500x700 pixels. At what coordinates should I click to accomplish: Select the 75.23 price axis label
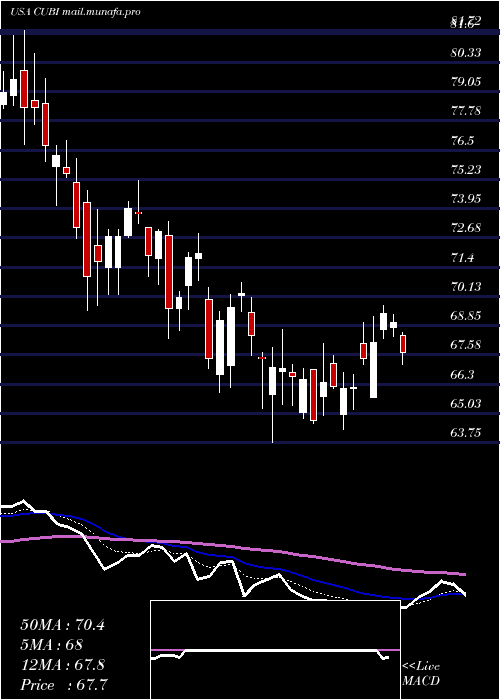tap(466, 170)
